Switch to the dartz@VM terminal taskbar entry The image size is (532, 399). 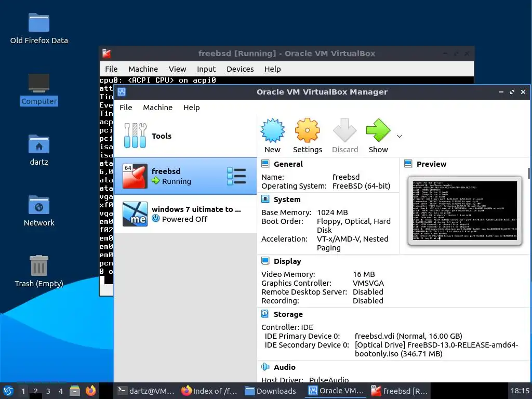(x=146, y=391)
